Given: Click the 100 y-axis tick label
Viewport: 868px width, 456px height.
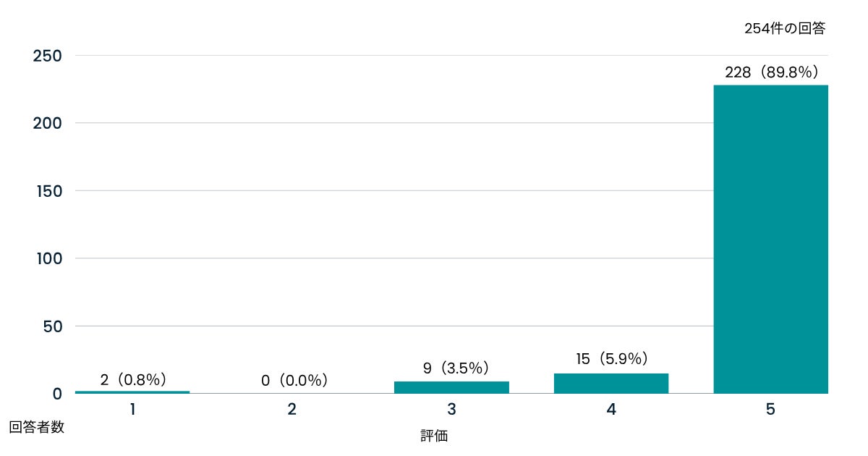Looking at the screenshot, I should 48,258.
